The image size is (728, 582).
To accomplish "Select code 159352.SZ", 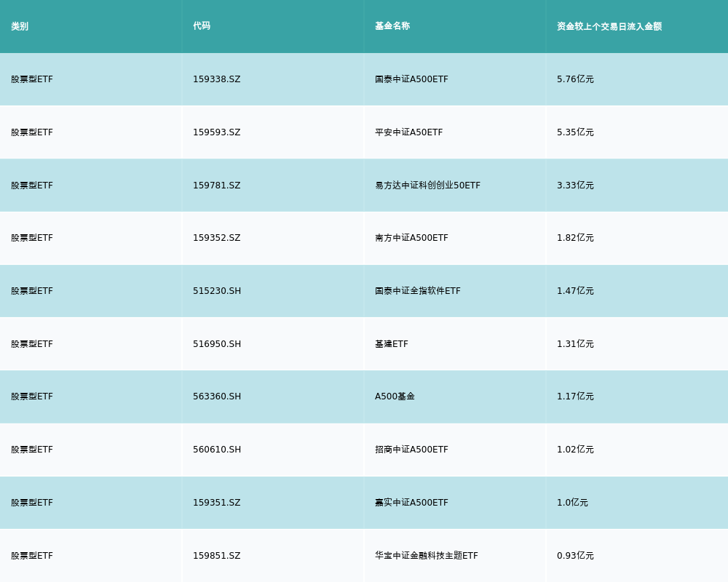I will point(217,238).
